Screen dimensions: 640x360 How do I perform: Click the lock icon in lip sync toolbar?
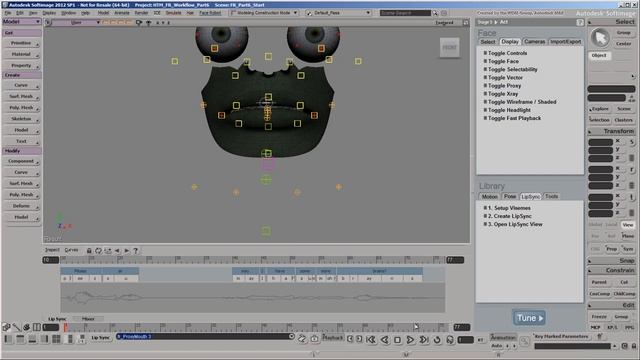(89, 251)
